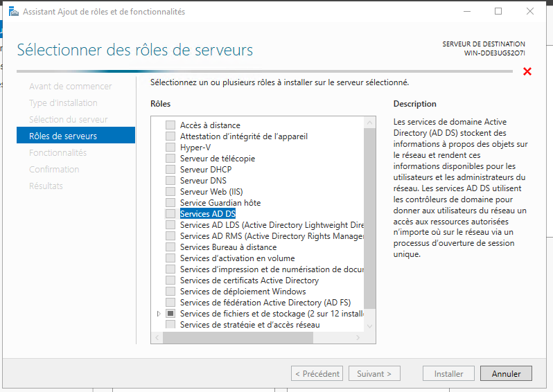Tick the Hyper-V role checkbox

[x=170, y=148]
